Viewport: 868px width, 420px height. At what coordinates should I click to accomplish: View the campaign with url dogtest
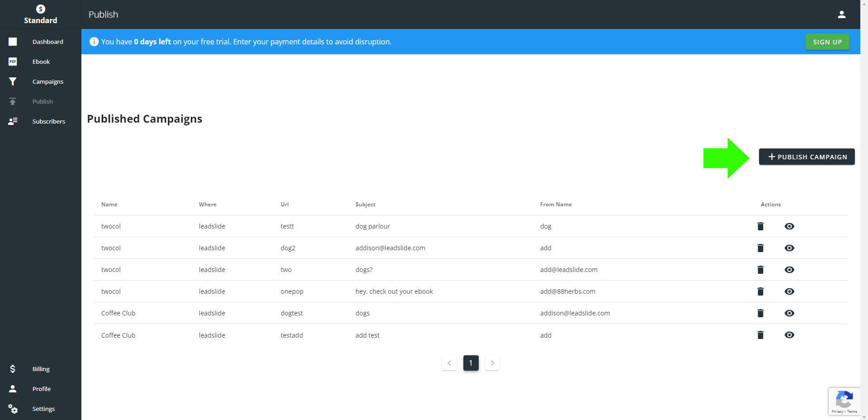[789, 313]
